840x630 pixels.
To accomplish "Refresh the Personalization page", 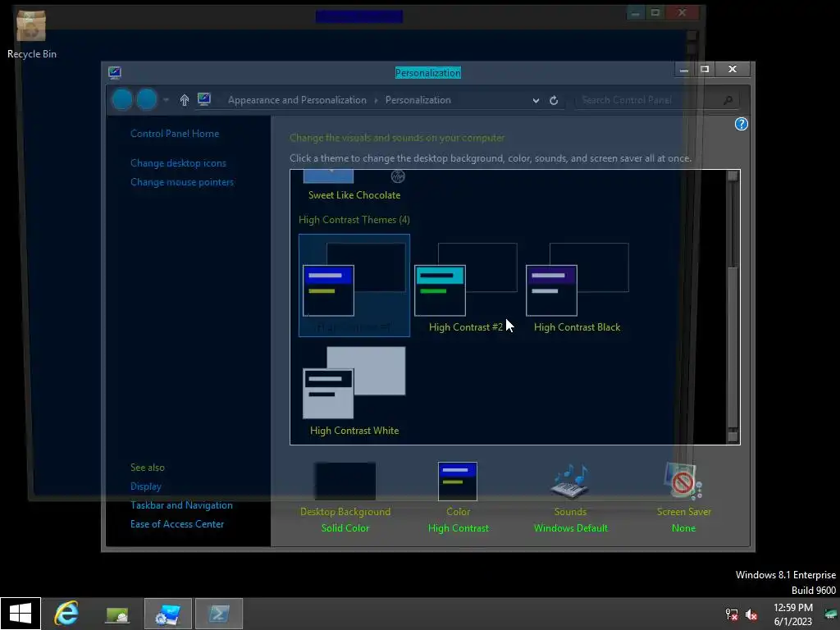I will point(554,100).
